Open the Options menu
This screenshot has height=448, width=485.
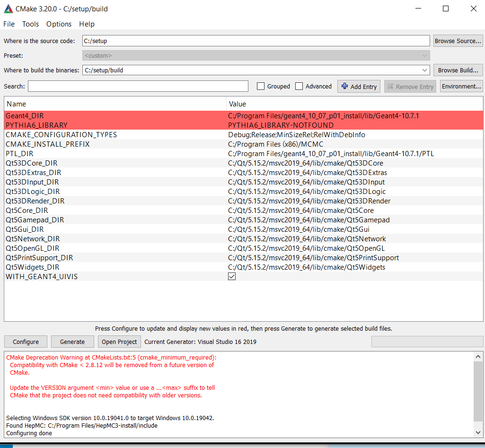coord(59,24)
